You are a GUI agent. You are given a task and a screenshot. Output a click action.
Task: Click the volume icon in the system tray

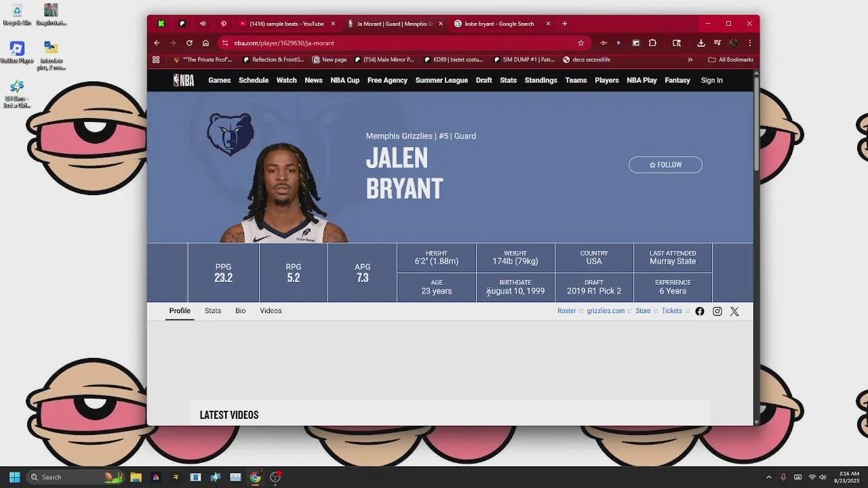click(823, 477)
